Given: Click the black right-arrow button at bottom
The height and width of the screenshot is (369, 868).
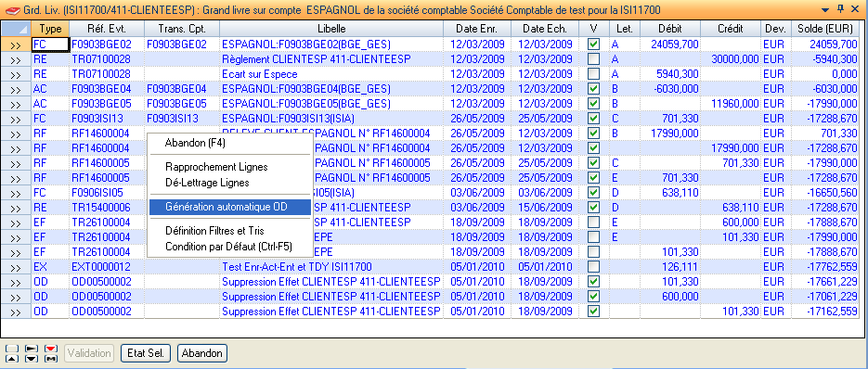Looking at the screenshot, I should tap(32, 349).
